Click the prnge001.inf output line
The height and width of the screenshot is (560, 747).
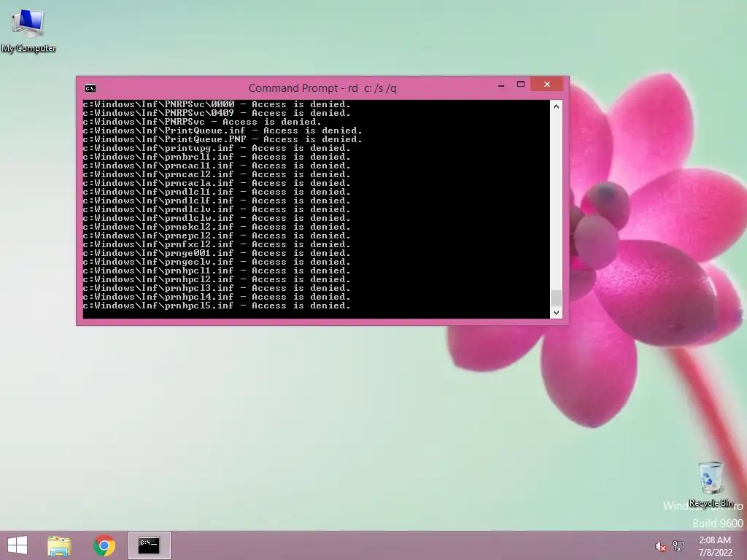tap(217, 253)
